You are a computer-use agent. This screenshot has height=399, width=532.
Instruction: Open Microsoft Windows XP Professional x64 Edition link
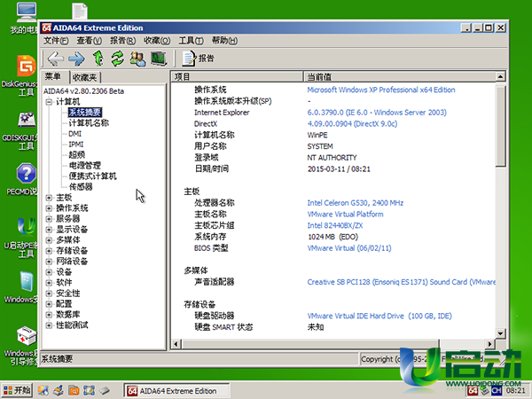click(x=381, y=90)
